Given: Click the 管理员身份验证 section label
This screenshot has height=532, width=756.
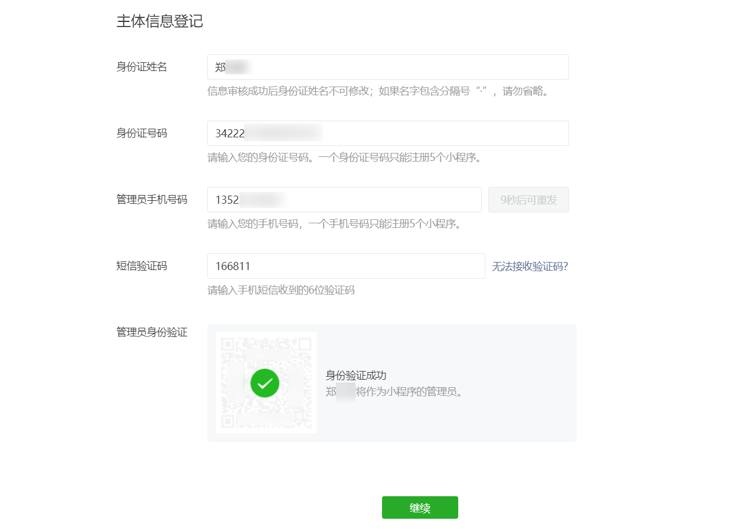Looking at the screenshot, I should pyautogui.click(x=152, y=333).
